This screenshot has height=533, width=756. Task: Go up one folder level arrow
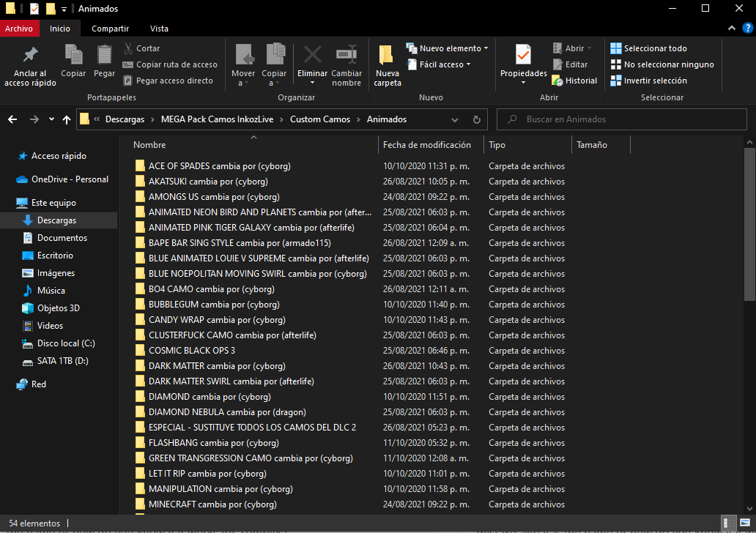67,119
